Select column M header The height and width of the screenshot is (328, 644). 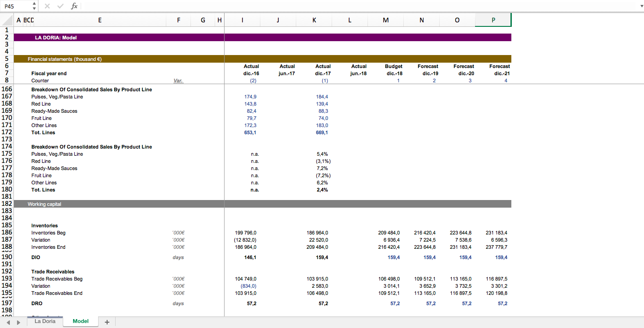click(x=386, y=20)
